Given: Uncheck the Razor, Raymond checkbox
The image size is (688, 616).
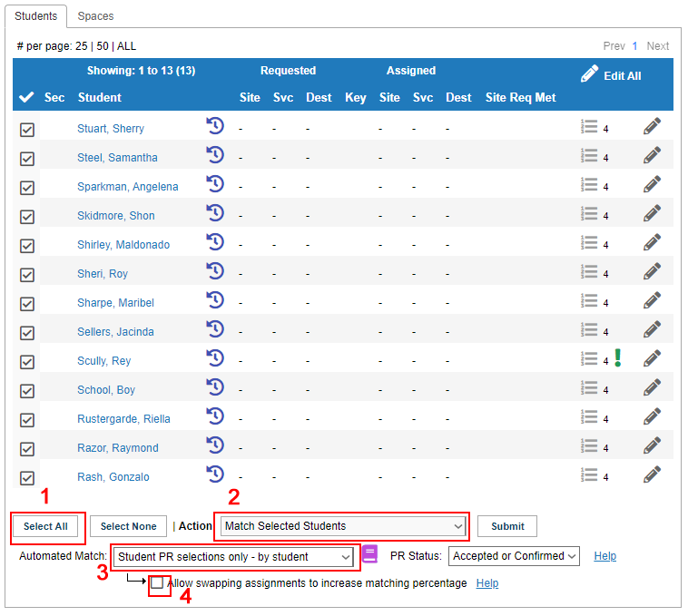Looking at the screenshot, I should click(26, 448).
